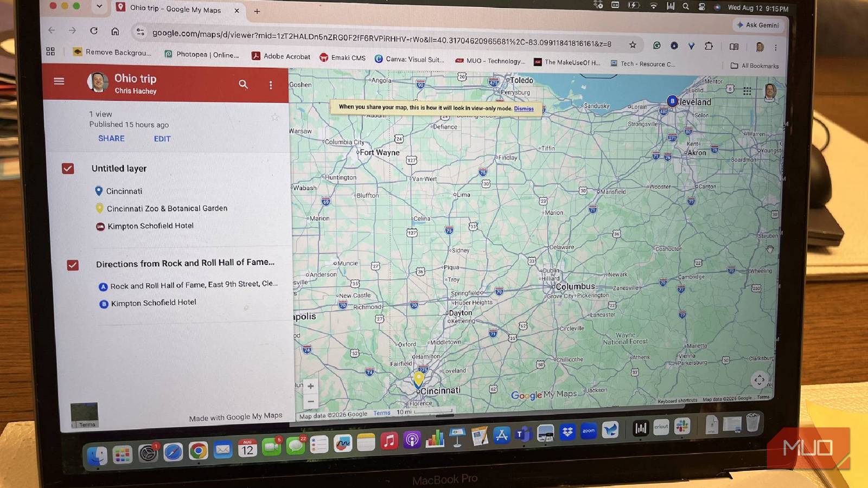Click the map owner avatar beside Ohio trip

point(98,82)
